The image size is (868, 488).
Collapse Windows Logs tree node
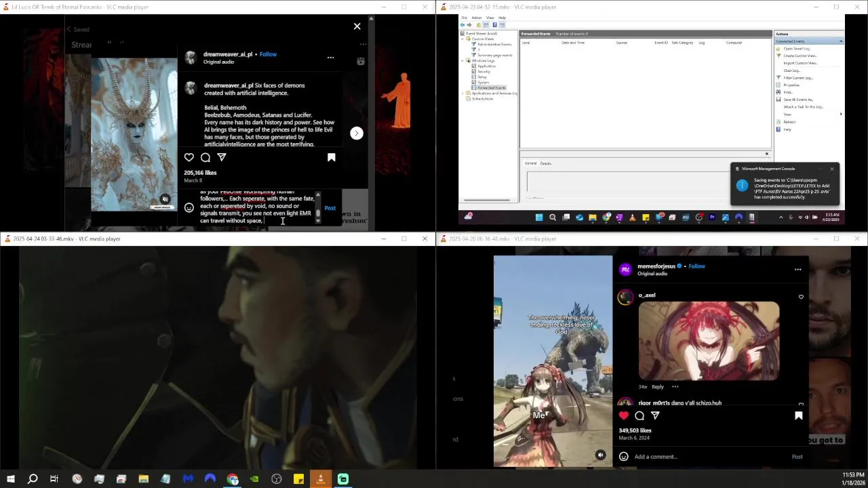463,60
